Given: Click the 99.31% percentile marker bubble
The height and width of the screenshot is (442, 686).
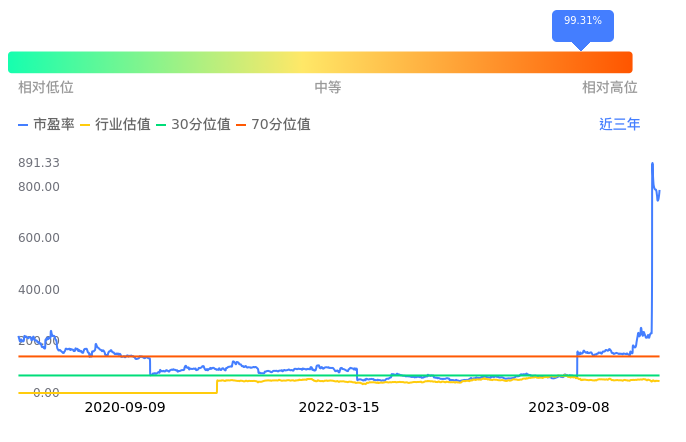Looking at the screenshot, I should point(582,22).
